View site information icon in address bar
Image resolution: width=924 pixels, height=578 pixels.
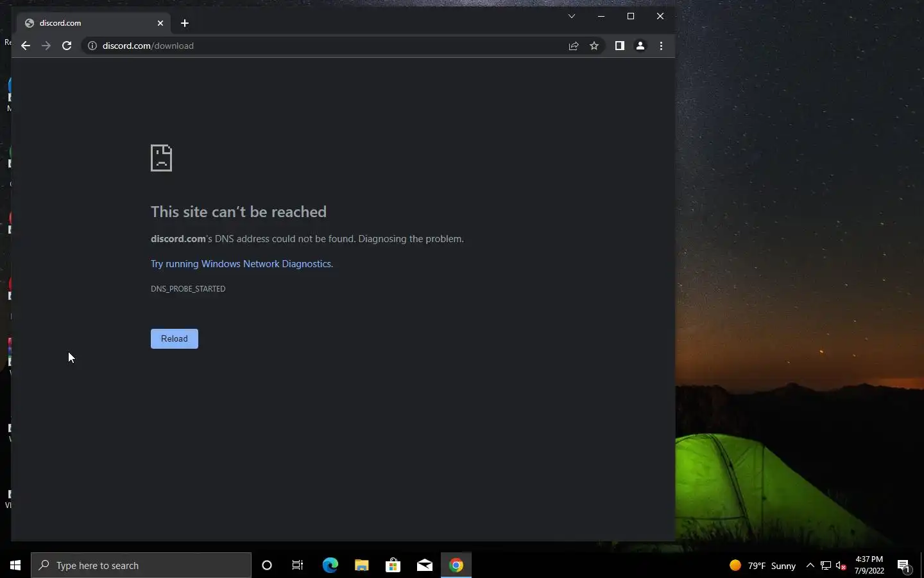(x=92, y=46)
